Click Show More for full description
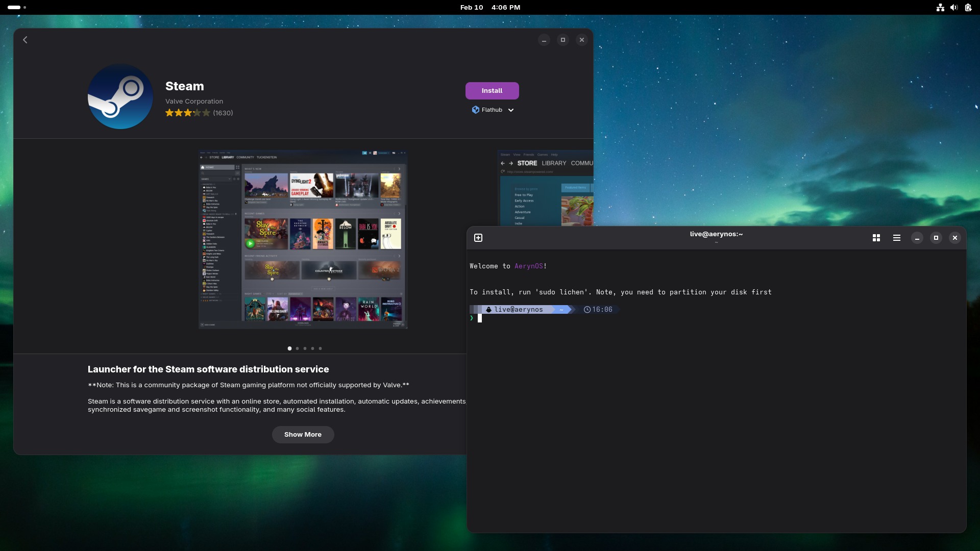Screen dimensions: 980x551 pos(303,435)
